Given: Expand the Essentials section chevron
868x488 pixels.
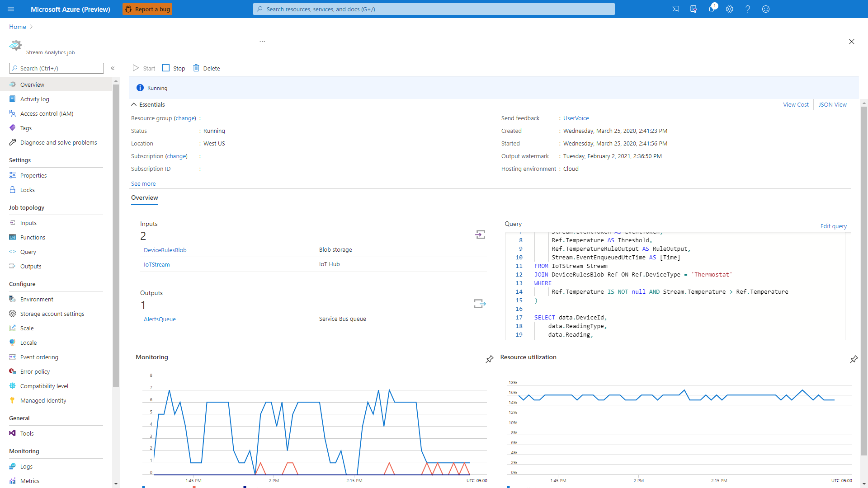Looking at the screenshot, I should (x=134, y=104).
